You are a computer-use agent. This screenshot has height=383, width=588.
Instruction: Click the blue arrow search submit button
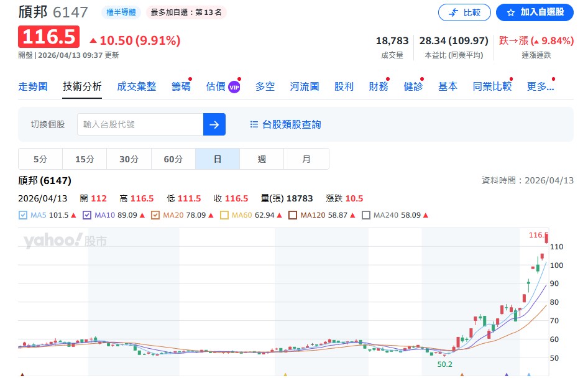click(214, 124)
